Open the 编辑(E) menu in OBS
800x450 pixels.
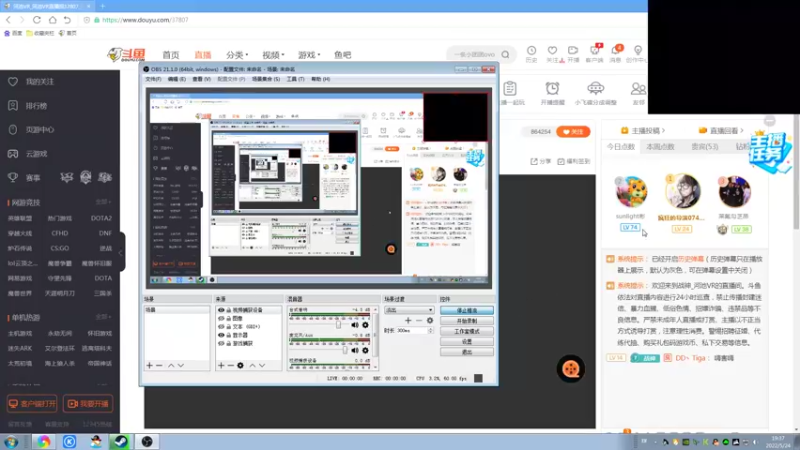point(177,79)
